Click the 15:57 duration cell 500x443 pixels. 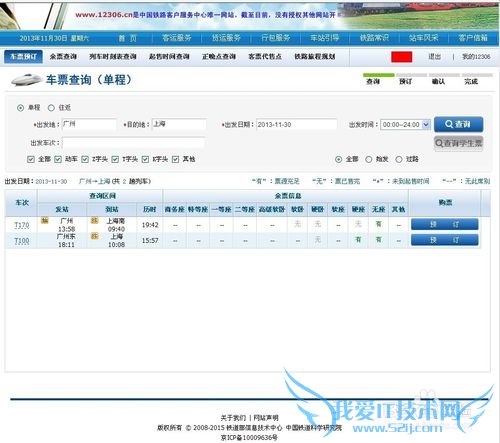[x=150, y=240]
